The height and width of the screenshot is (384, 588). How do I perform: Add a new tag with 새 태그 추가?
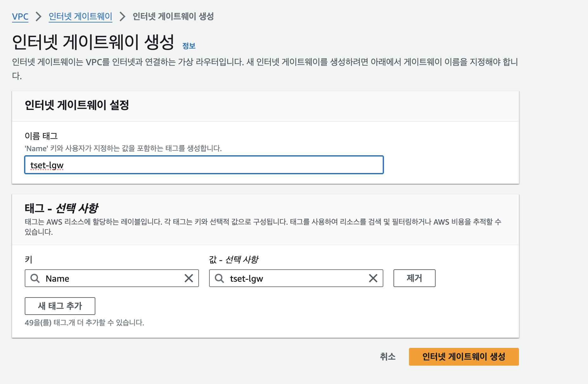point(60,306)
